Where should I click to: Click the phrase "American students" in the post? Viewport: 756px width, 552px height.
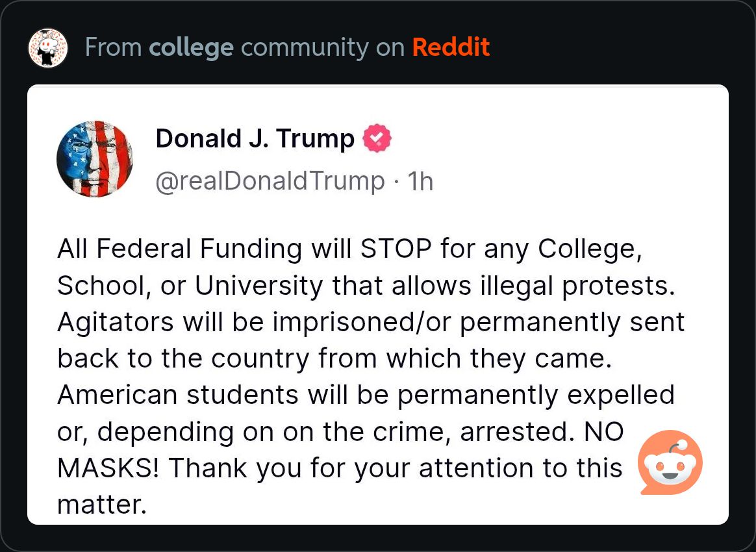coord(177,395)
